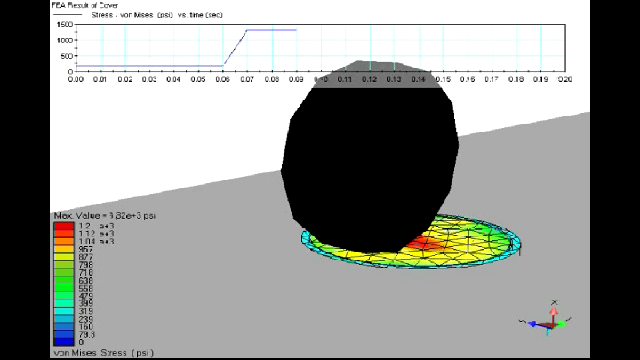Click the 0.17 time axis label
This screenshot has height=360, width=640.
tap(491, 79)
